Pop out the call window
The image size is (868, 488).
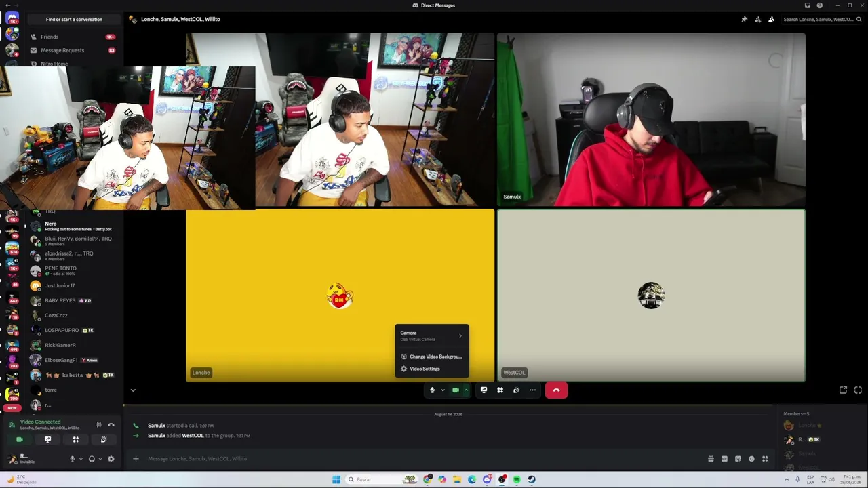tap(843, 390)
